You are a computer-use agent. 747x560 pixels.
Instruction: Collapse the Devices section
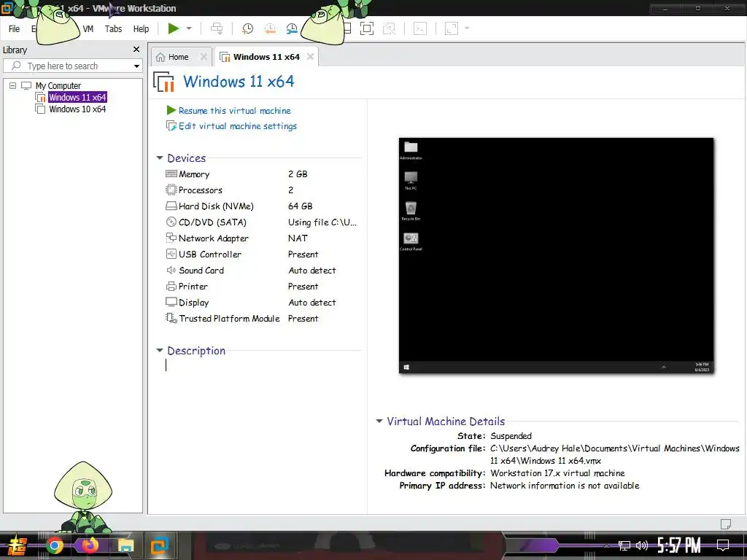[160, 158]
